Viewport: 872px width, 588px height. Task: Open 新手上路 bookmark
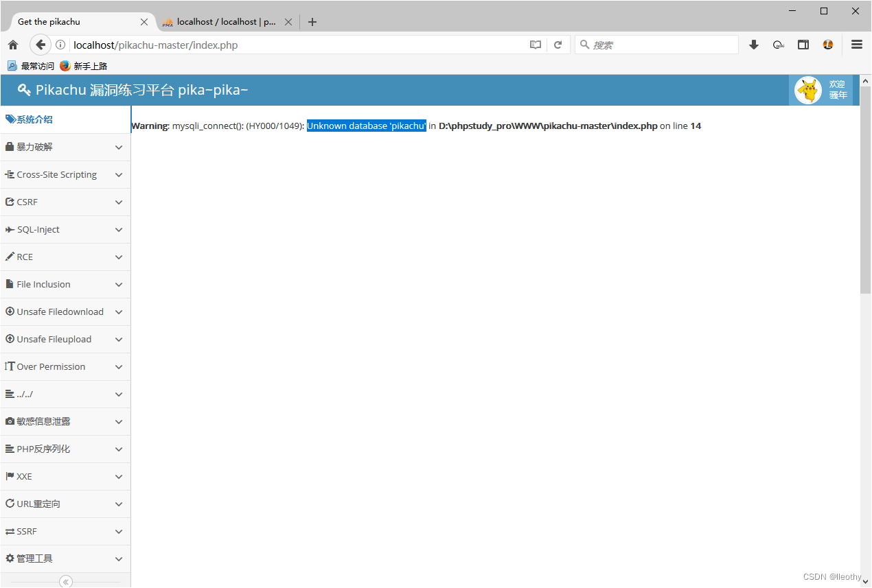pyautogui.click(x=84, y=66)
